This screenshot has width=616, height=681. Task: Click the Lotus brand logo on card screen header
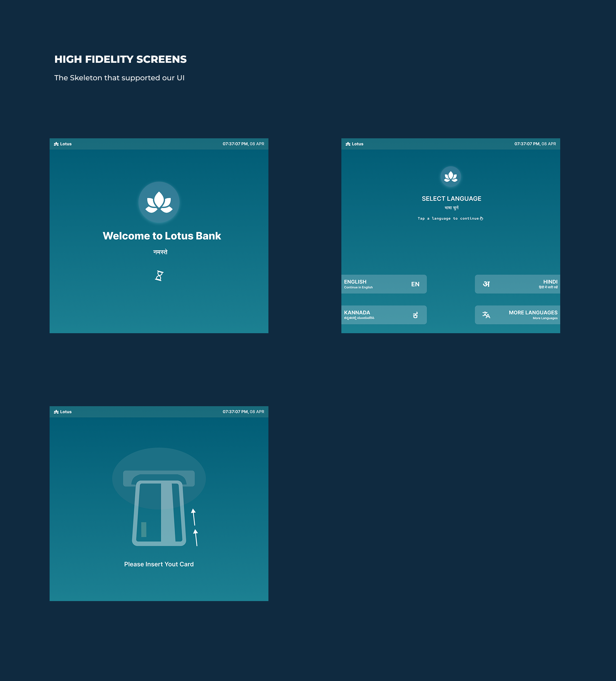[x=63, y=412]
